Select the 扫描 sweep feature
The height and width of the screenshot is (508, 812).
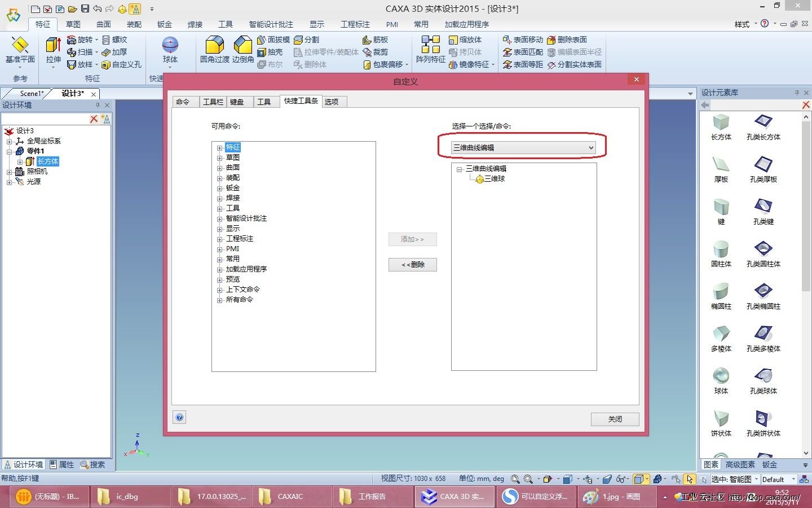tap(80, 52)
